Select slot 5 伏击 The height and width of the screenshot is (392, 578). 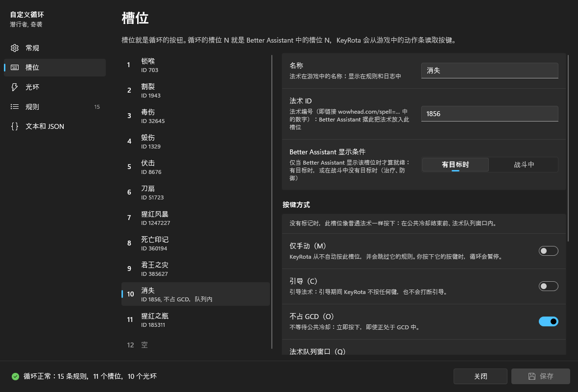coord(196,167)
